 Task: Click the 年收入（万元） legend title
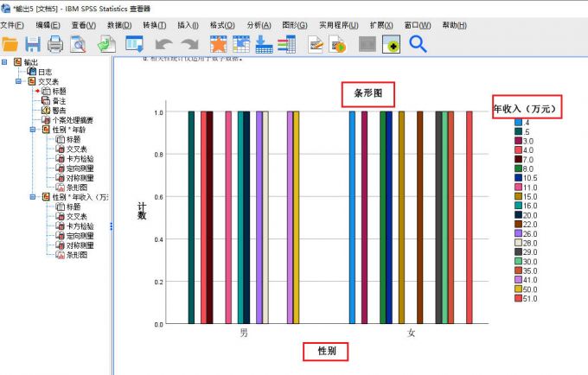point(524,109)
